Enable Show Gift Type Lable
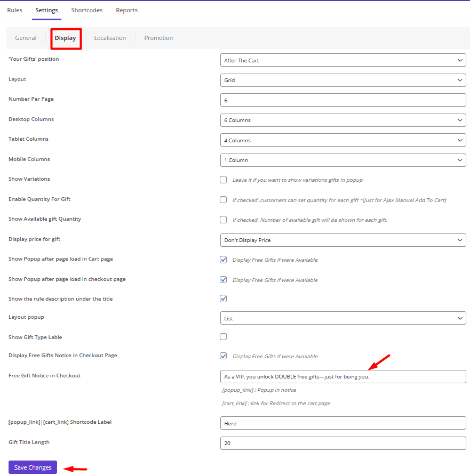Viewport: 470px width, 476px height. coord(223,336)
